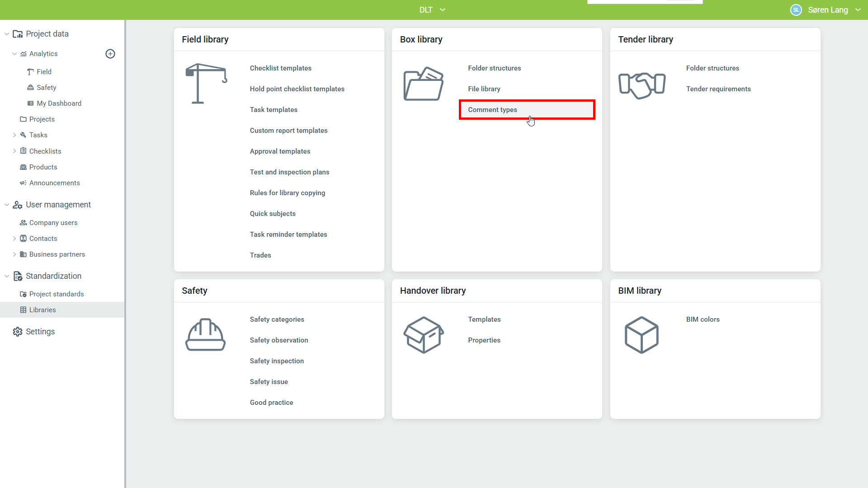868x488 pixels.
Task: Open Safety observation link
Action: [278, 340]
